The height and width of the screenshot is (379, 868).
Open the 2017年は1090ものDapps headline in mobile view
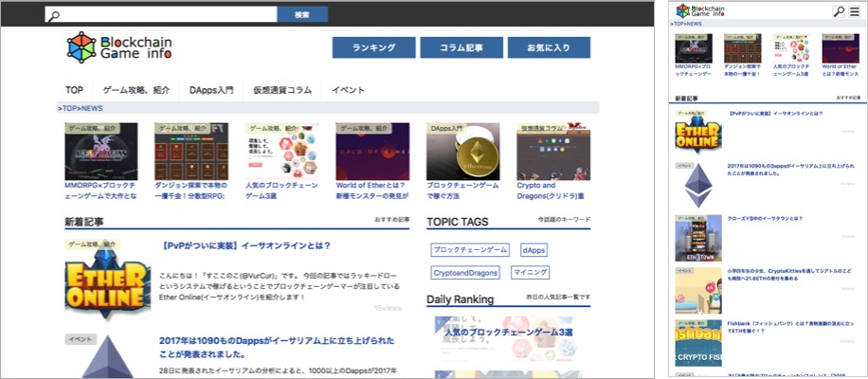click(x=792, y=169)
